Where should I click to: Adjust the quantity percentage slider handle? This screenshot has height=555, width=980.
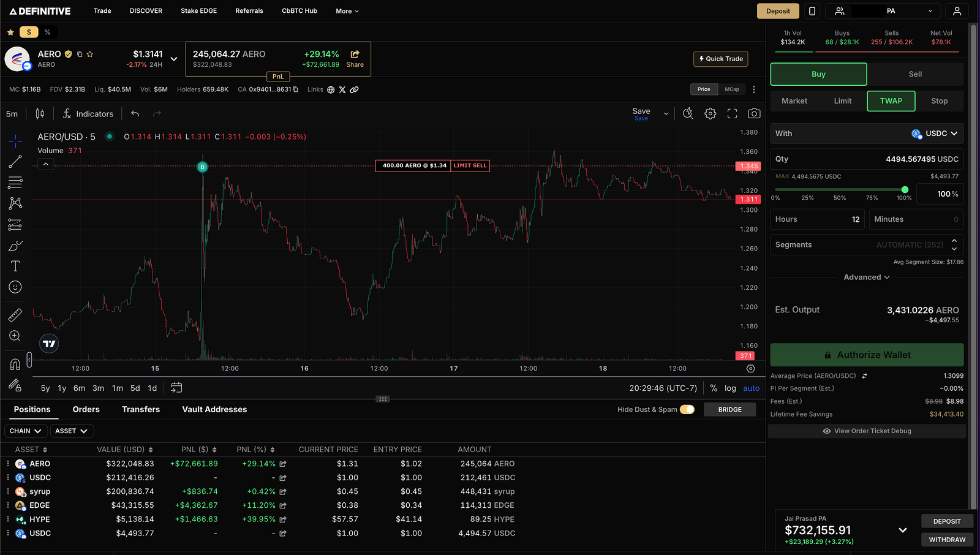(905, 190)
